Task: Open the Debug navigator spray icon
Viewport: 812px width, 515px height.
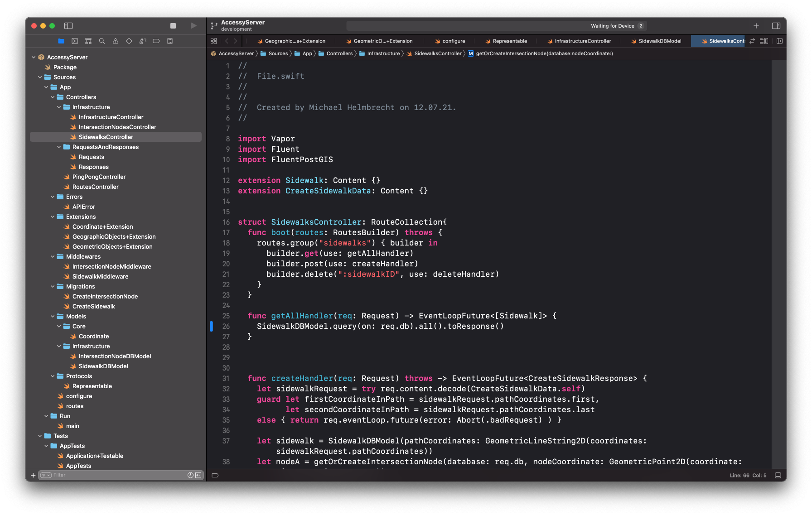Action: click(143, 41)
